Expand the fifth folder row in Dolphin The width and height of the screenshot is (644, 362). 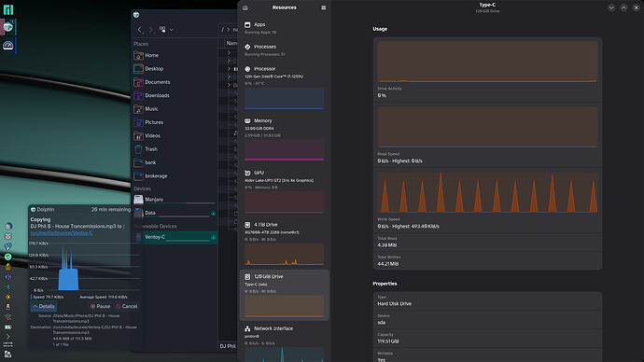point(230,85)
